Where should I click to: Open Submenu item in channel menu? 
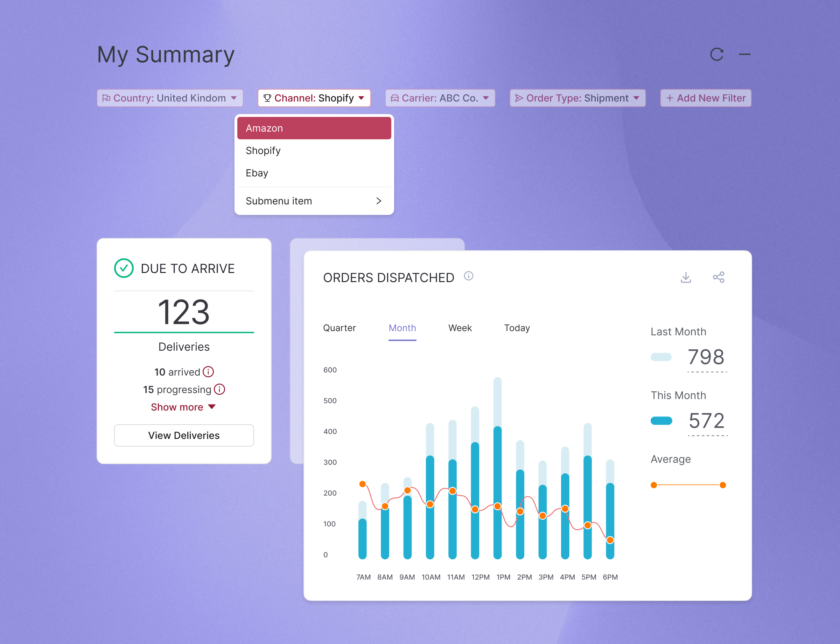click(314, 201)
